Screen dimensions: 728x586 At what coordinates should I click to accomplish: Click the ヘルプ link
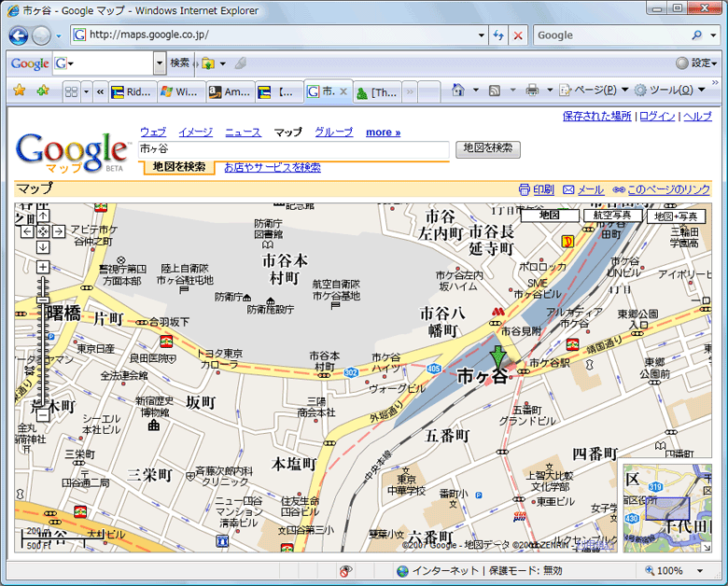[697, 116]
